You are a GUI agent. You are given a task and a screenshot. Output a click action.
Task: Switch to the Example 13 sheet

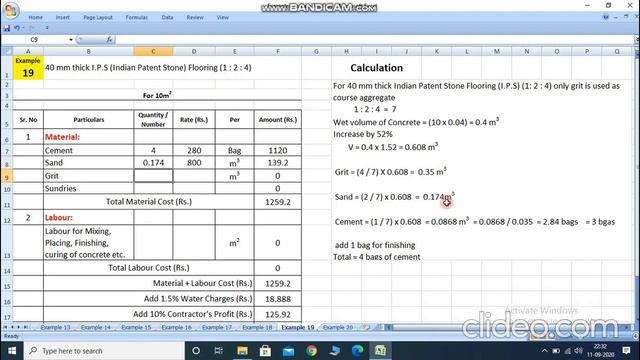tap(56, 327)
